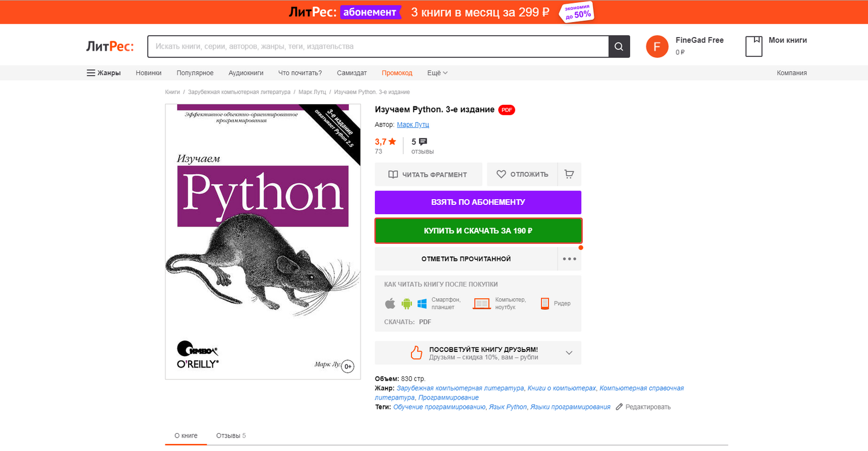Click the Apple platform icon
The image size is (868, 451).
tap(390, 303)
